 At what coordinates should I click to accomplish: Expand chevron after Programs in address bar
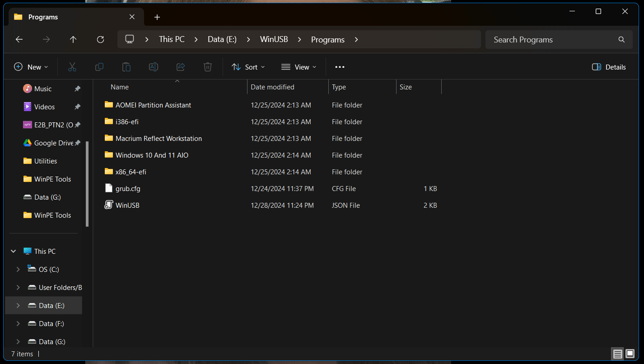click(356, 40)
